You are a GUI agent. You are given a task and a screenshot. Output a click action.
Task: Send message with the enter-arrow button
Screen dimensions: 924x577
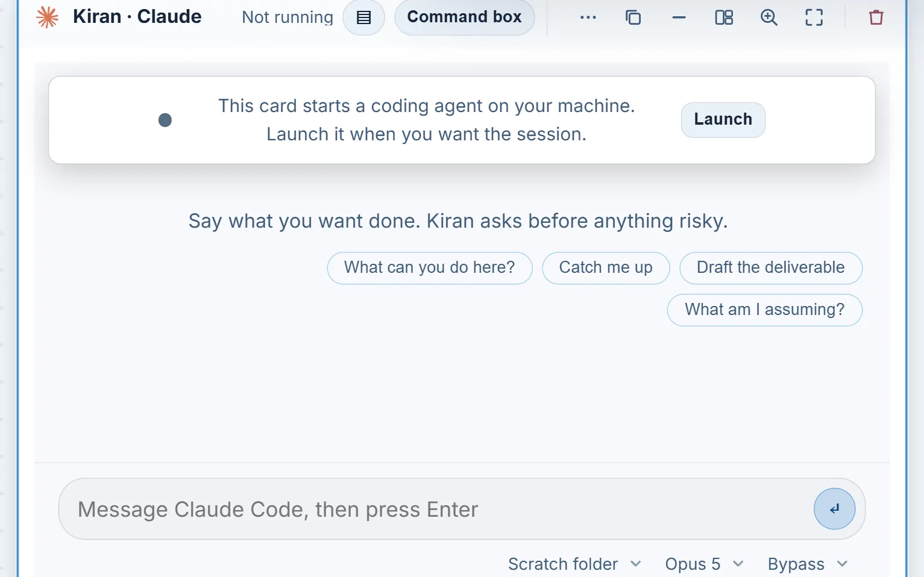[834, 509]
